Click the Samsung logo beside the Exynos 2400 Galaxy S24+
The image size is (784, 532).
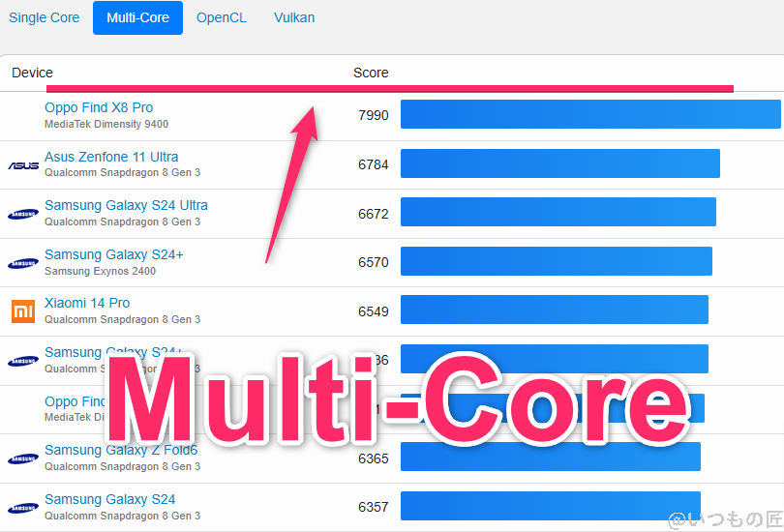23,263
